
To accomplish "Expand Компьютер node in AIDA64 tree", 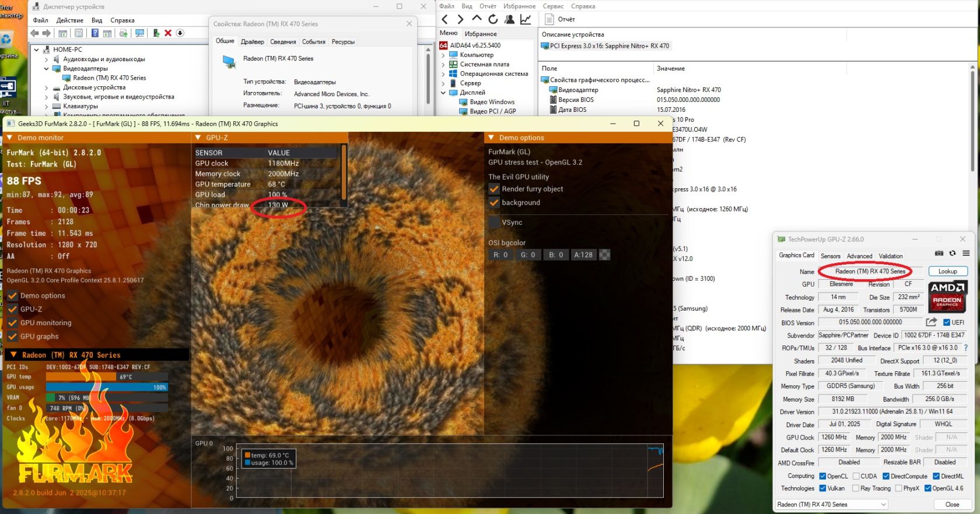I will coord(443,55).
